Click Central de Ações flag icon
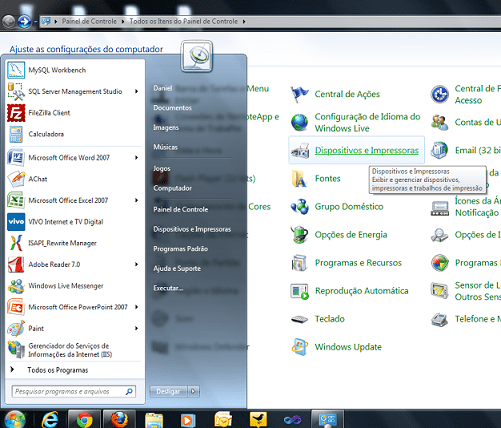Image resolution: width=501 pixels, height=428 pixels. [x=299, y=94]
